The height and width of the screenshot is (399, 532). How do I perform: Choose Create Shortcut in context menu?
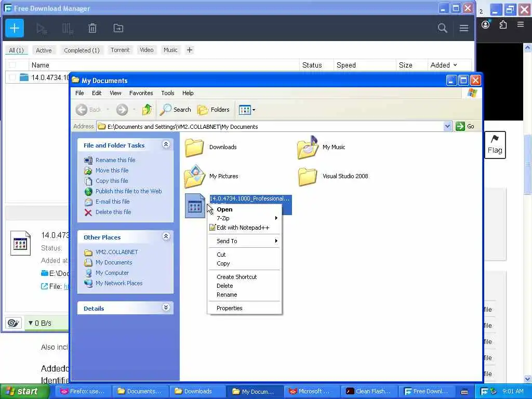[x=244, y=277]
